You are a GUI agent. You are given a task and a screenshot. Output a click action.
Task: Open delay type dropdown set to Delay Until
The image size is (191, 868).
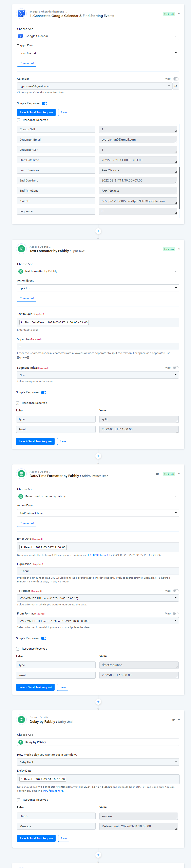pos(98,762)
